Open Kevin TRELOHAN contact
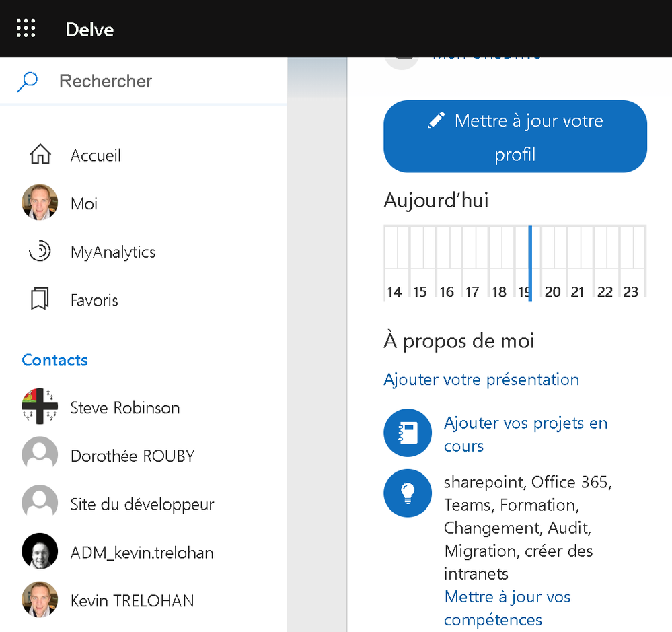672x632 pixels. click(132, 600)
